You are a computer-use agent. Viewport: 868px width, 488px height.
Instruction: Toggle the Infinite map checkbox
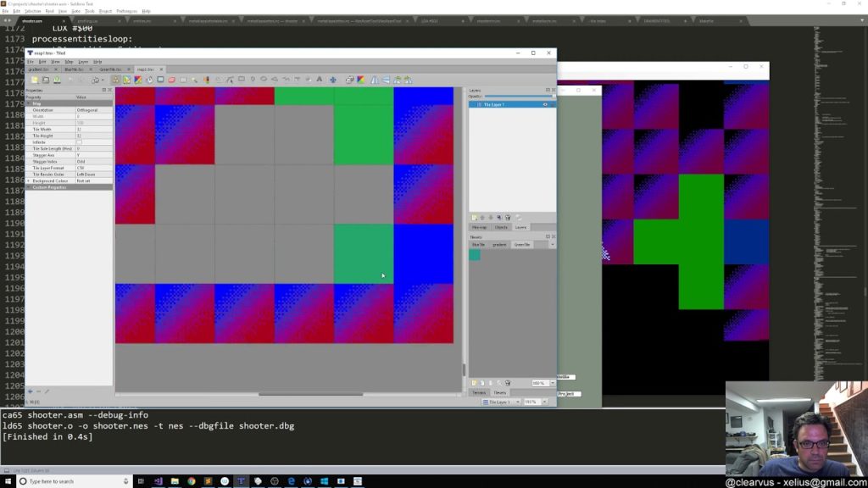point(79,142)
